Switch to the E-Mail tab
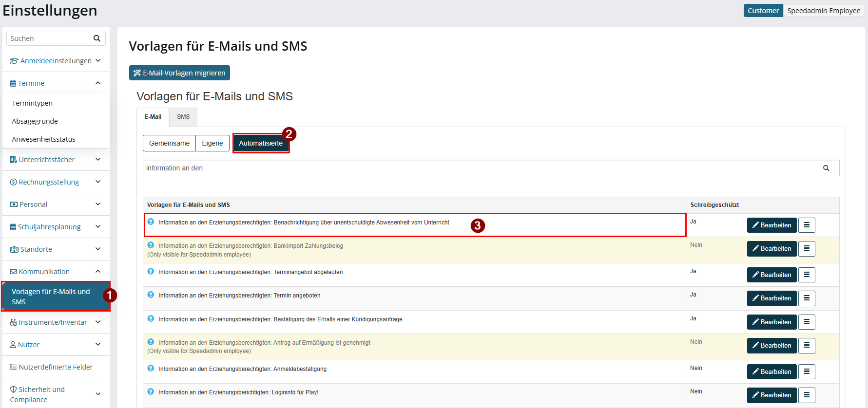 [x=153, y=117]
